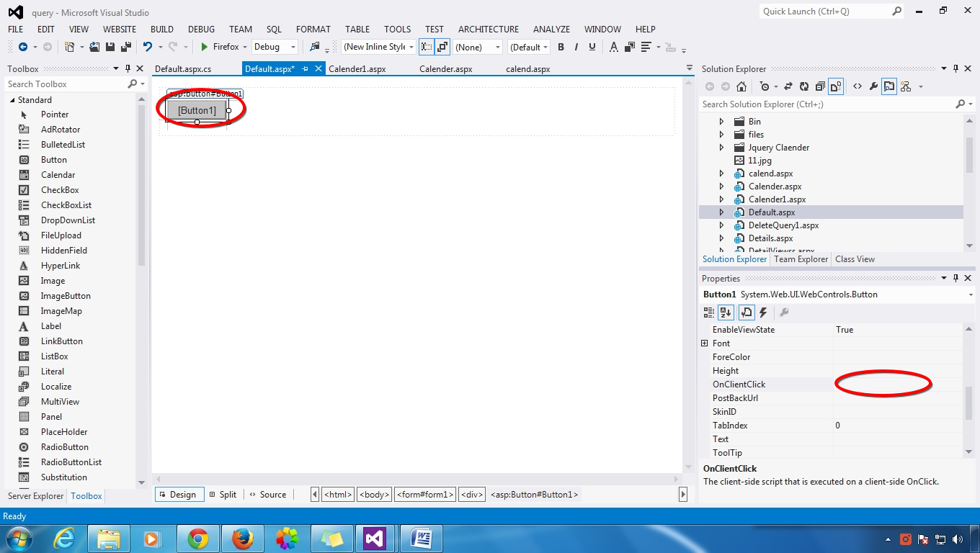The image size is (980, 553).
Task: Select the Calendar control in the Toolbox
Action: point(58,175)
